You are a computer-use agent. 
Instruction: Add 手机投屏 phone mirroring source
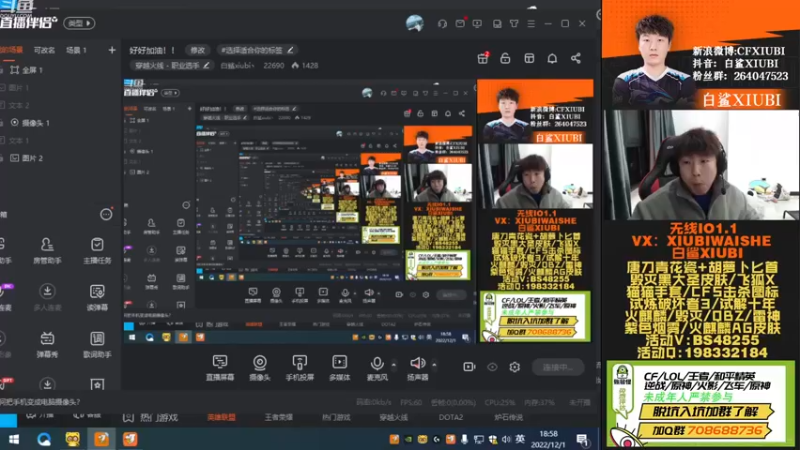[299, 368]
